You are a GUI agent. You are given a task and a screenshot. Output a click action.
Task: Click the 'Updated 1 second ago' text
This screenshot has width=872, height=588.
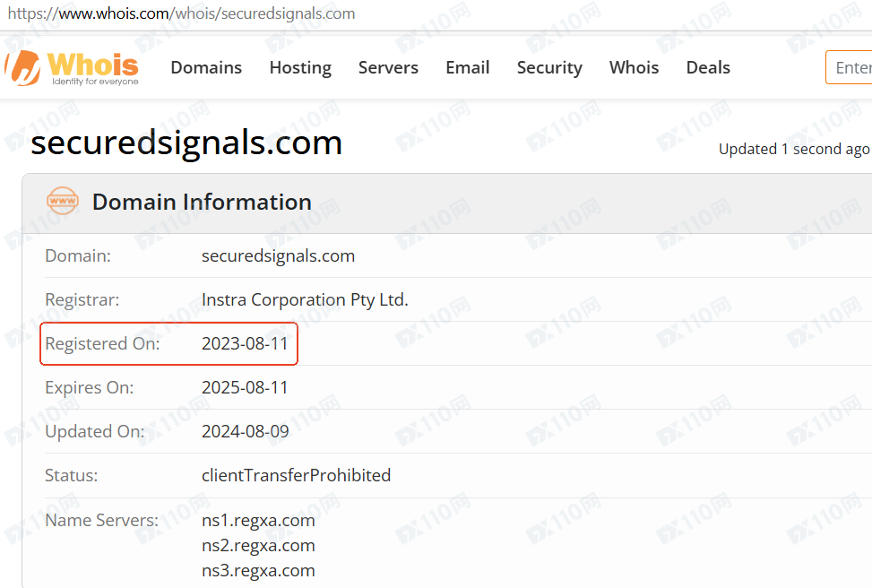(x=794, y=149)
